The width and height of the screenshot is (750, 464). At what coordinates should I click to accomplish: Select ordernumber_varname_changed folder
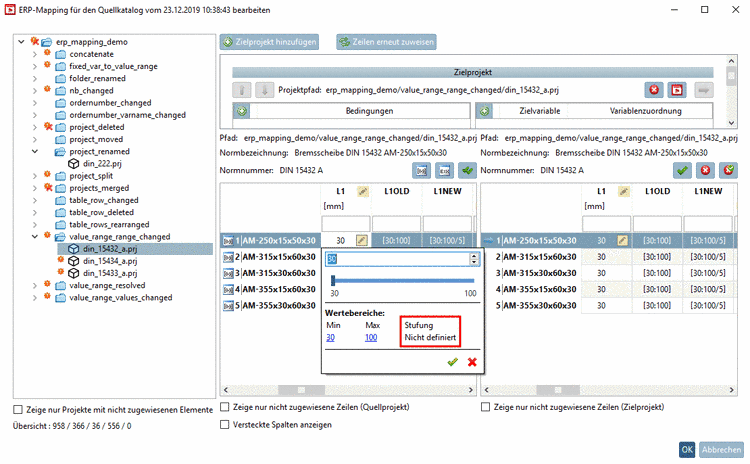tap(127, 115)
